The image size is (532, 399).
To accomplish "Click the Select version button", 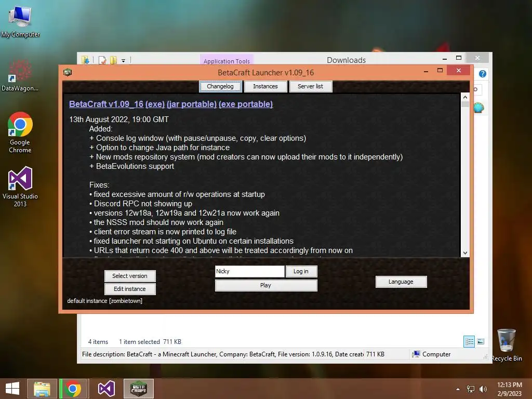I will tap(130, 276).
